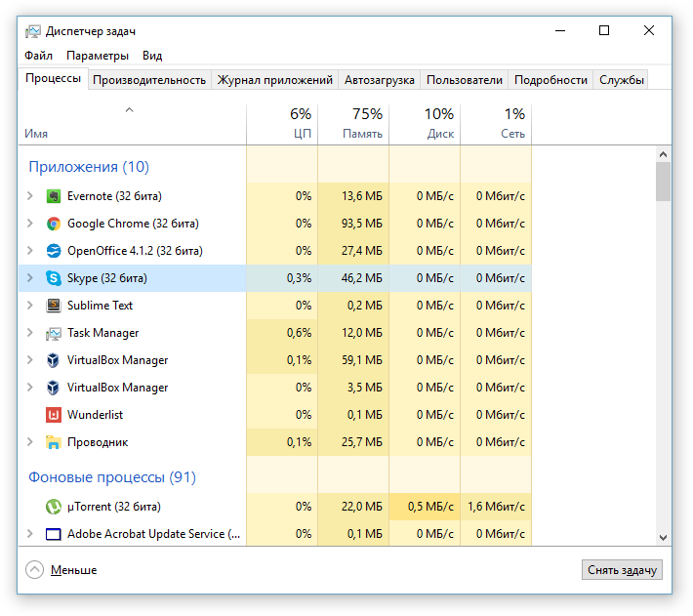Expand the Evernote process group
This screenshot has height=616, width=693.
pyautogui.click(x=30, y=196)
